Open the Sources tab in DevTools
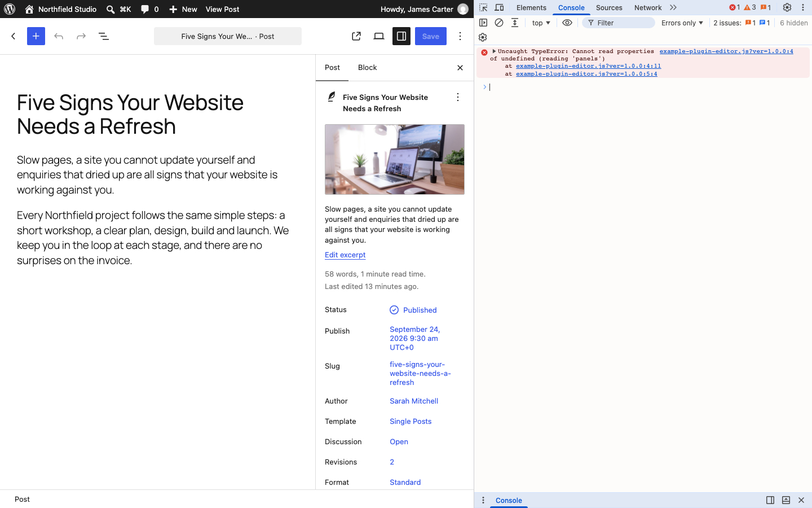 coord(609,7)
